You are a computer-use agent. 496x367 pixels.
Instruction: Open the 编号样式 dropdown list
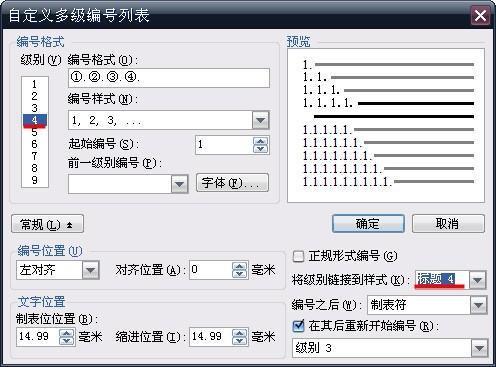pos(260,120)
